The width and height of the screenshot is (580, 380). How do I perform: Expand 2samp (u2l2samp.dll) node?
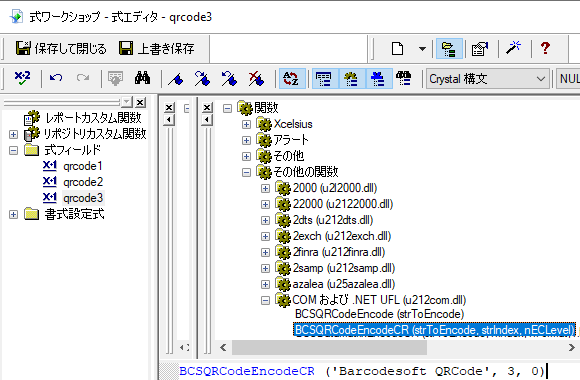pos(265,268)
